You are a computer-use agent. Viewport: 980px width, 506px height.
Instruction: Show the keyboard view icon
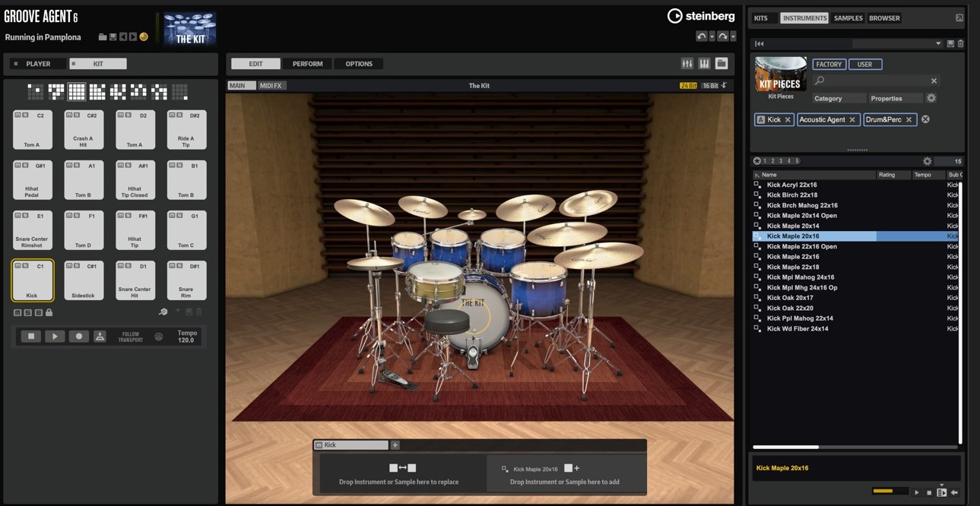point(704,64)
